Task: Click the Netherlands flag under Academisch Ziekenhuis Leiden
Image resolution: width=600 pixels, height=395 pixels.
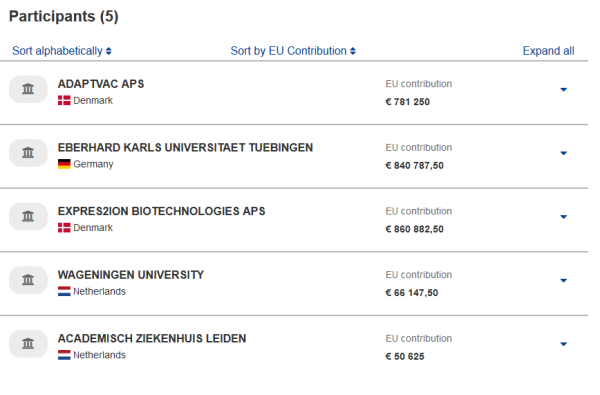Action: point(64,355)
